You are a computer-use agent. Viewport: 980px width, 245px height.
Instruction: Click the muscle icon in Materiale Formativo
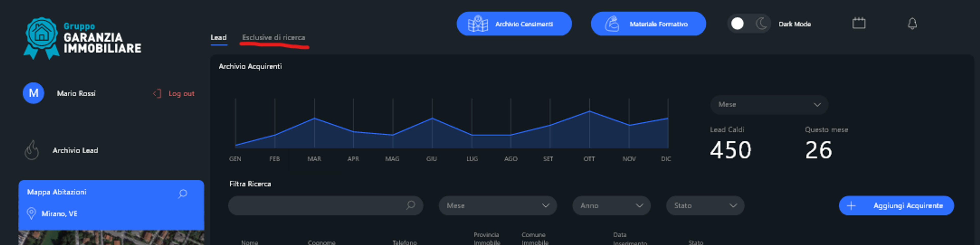612,24
